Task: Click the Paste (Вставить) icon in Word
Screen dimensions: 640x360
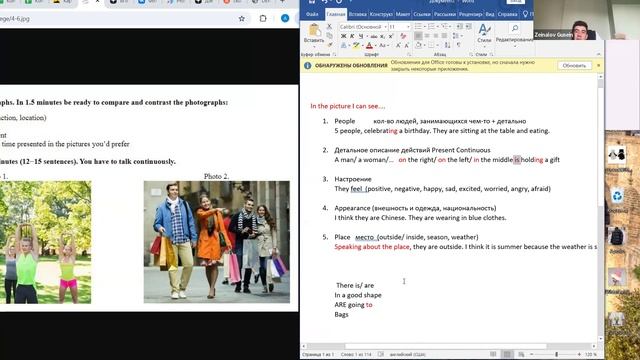Action: (x=314, y=30)
